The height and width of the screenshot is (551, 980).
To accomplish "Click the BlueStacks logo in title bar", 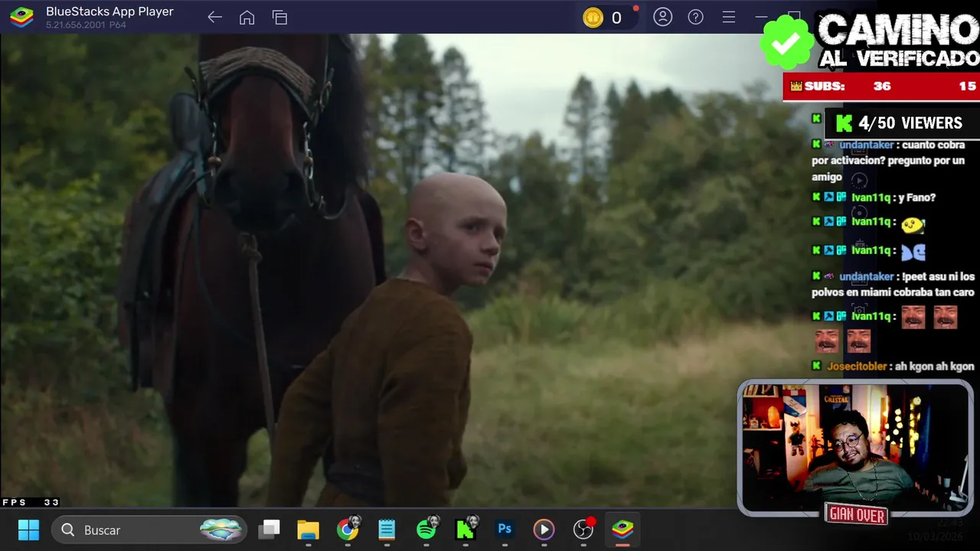I will (21, 17).
